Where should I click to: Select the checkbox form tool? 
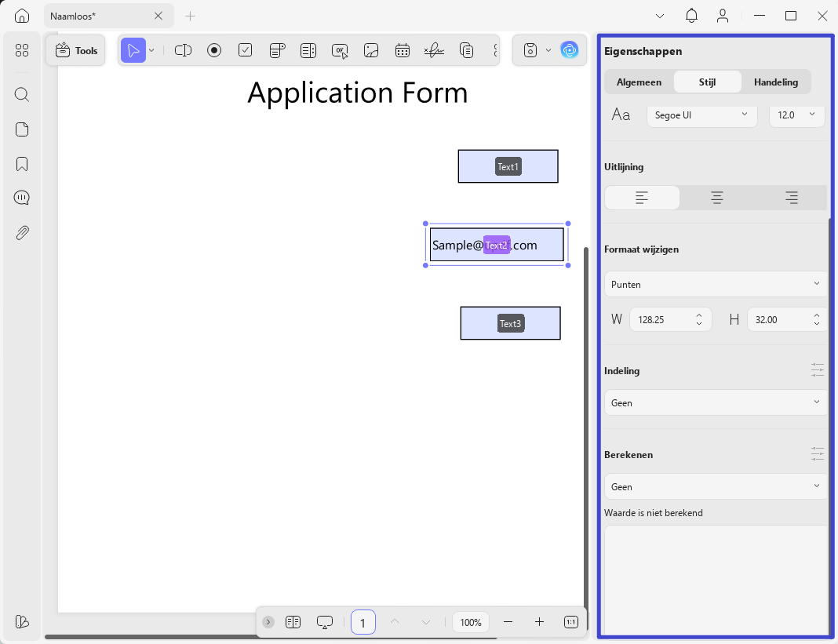pos(246,50)
